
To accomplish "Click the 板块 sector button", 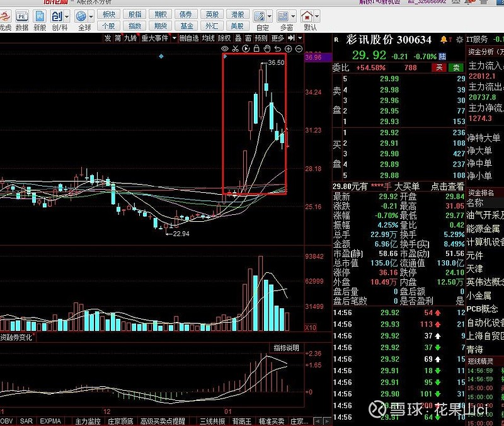I will [x=108, y=14].
